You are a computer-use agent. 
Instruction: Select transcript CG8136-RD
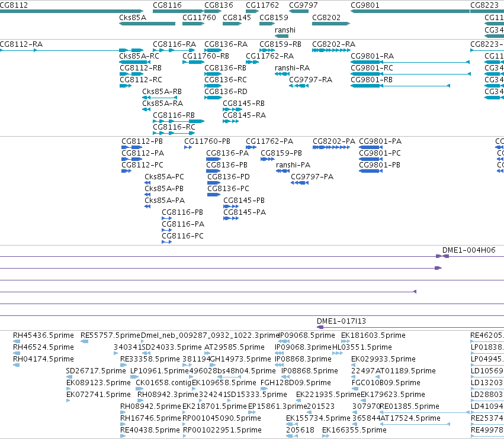226,92
